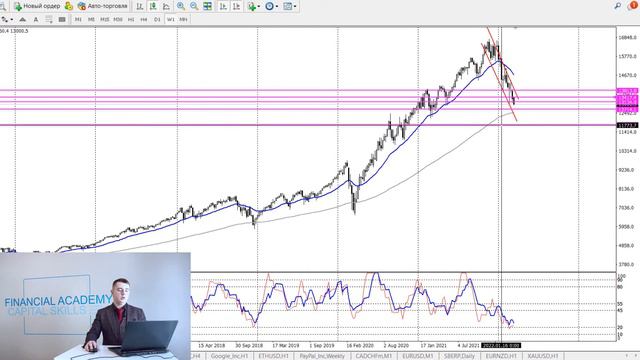Zoom in on the chart with magnifier plus
Screen dimensions: 640x360
pyautogui.click(x=181, y=6)
